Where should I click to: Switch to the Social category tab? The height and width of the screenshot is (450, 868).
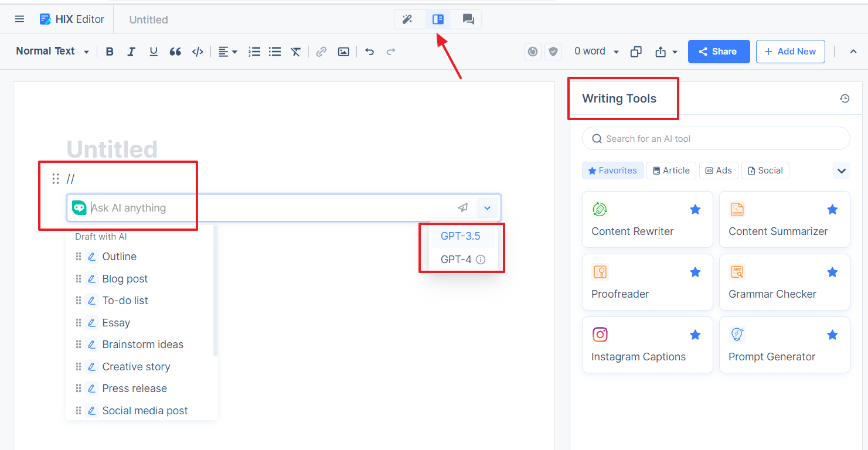tap(765, 171)
